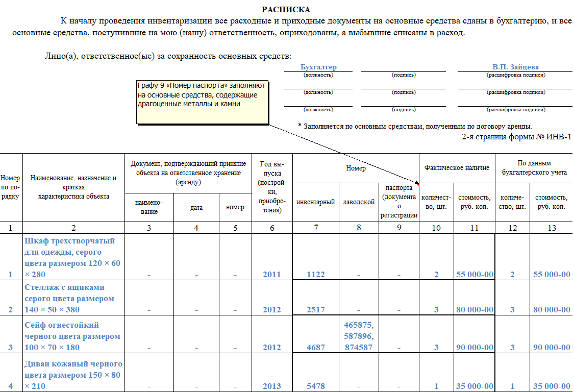Viewport: 574px width, 392px height.
Task: Select the РАСПИСКА heading
Action: coord(286,10)
